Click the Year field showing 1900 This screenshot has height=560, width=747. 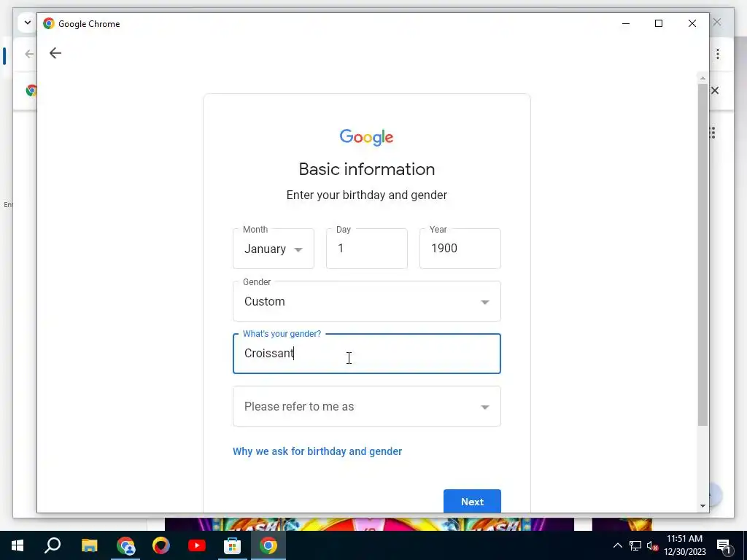click(460, 249)
